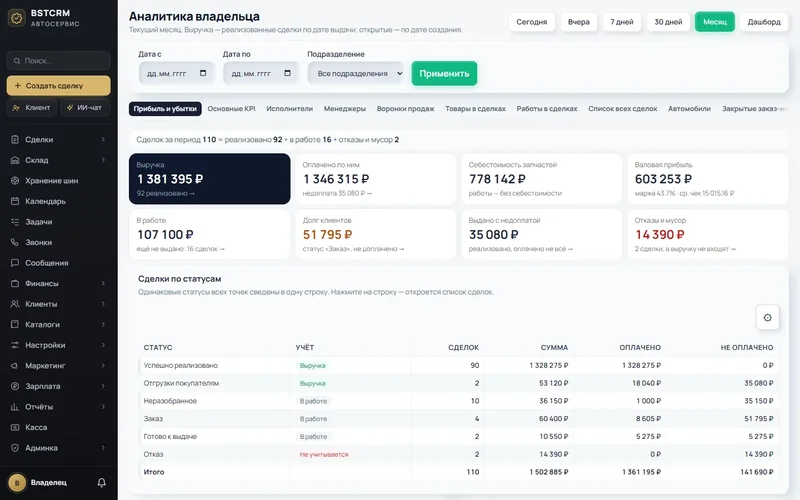Click the Владелец user avatar

point(17,483)
